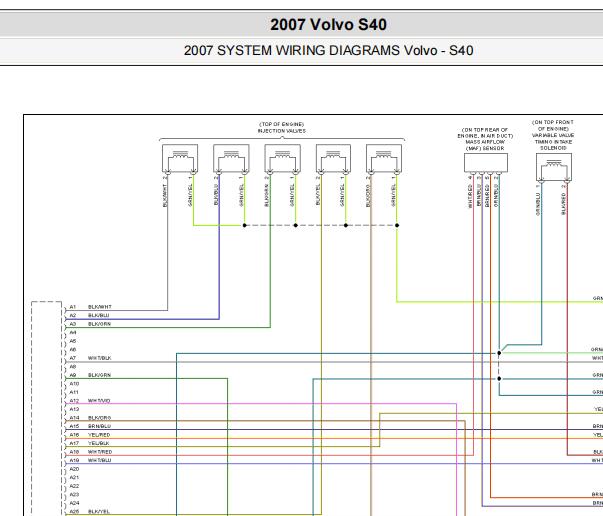The width and height of the screenshot is (603, 516).
Task: Click the vertical WHT/RED label under MAF sensor
Action: (x=470, y=196)
